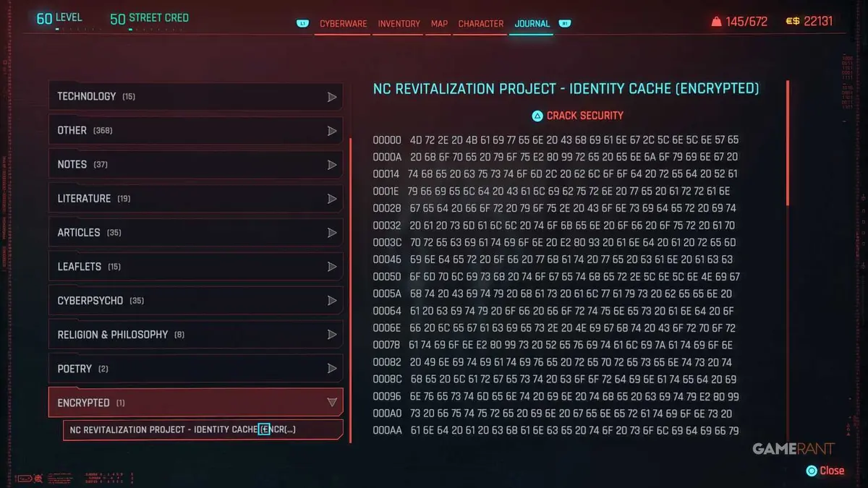Click the 60 Level indicator
The width and height of the screenshot is (868, 488).
tap(59, 18)
